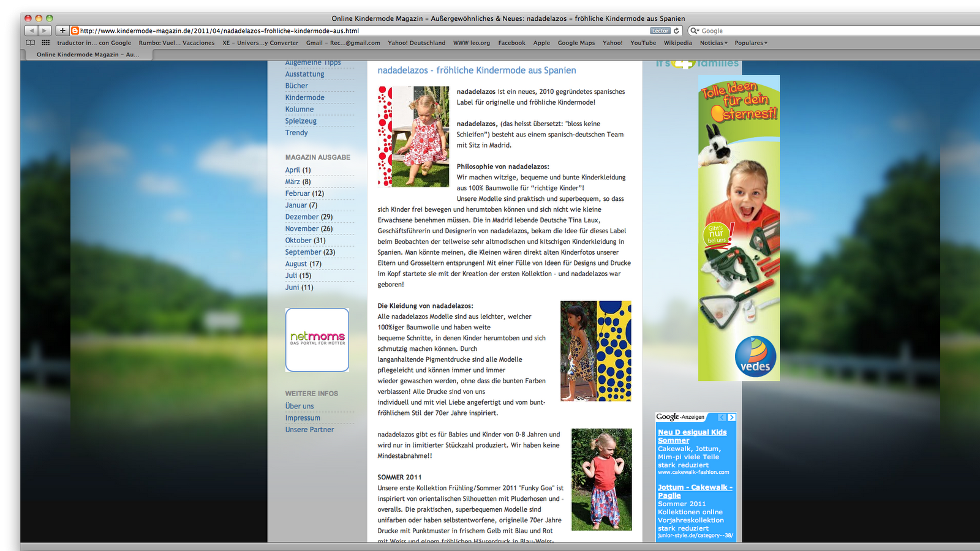Open the Rumbo Vacaciones bookmark
Screen dimensions: 980x551
point(176,43)
